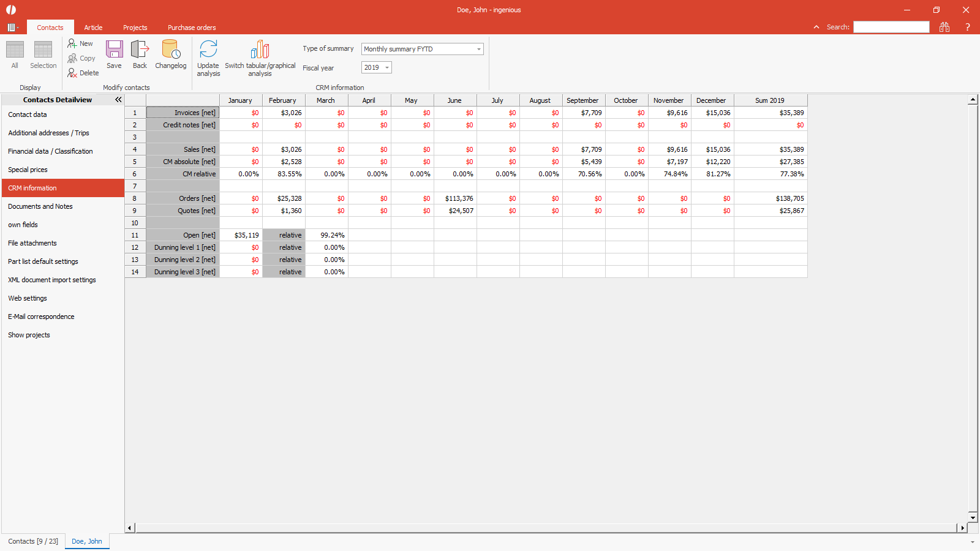Switch to the Projects tab

[135, 28]
